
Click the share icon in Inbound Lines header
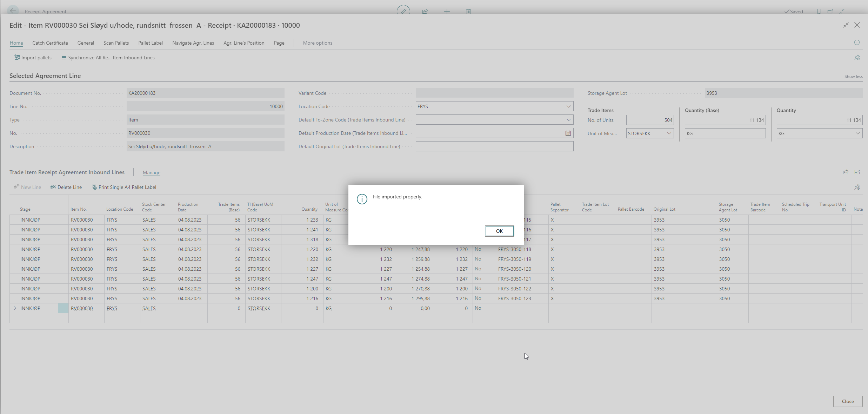846,172
